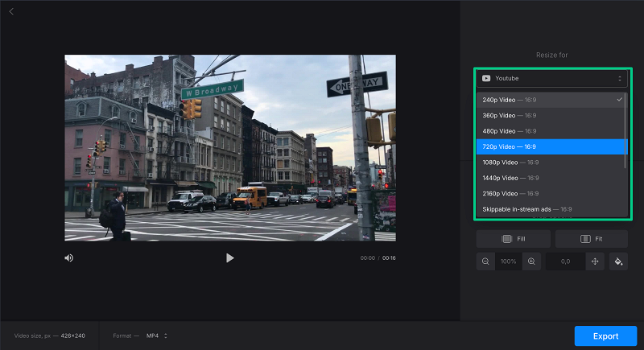Open the Youtube resize preset dropdown
644x350 pixels.
point(552,78)
